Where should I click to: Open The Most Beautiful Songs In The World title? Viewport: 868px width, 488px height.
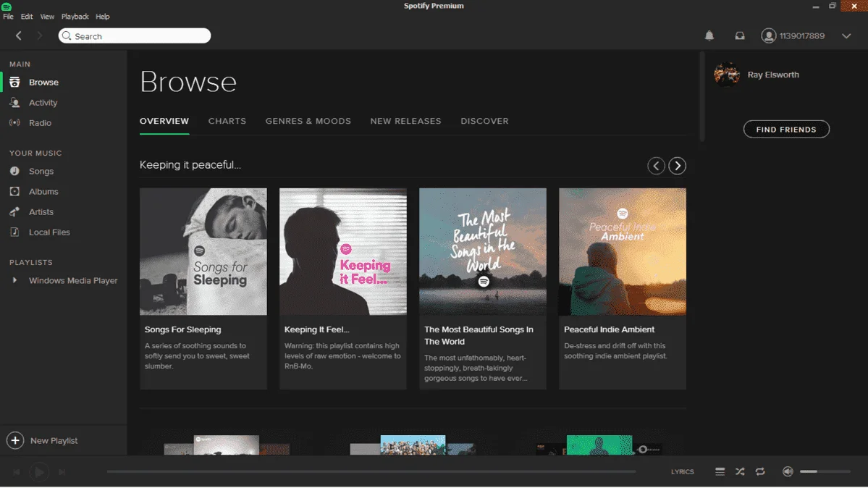coord(479,335)
